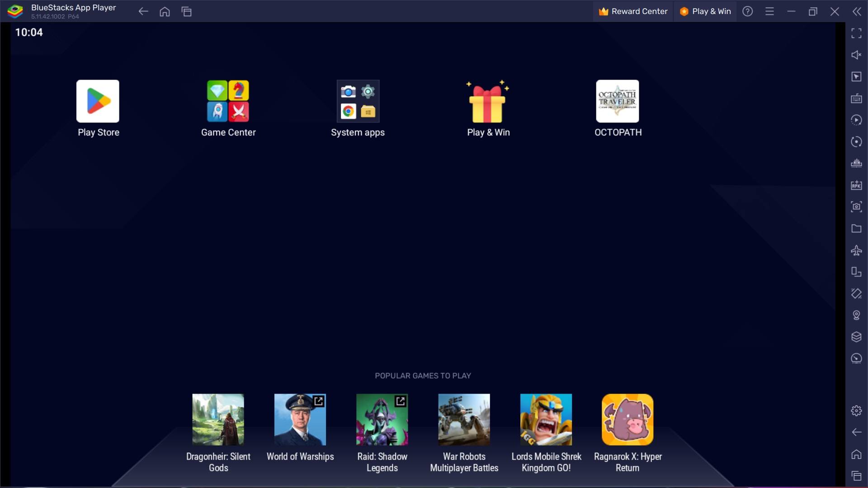The image size is (868, 488).
Task: Click the airplane icon in sidebar
Action: pyautogui.click(x=856, y=250)
